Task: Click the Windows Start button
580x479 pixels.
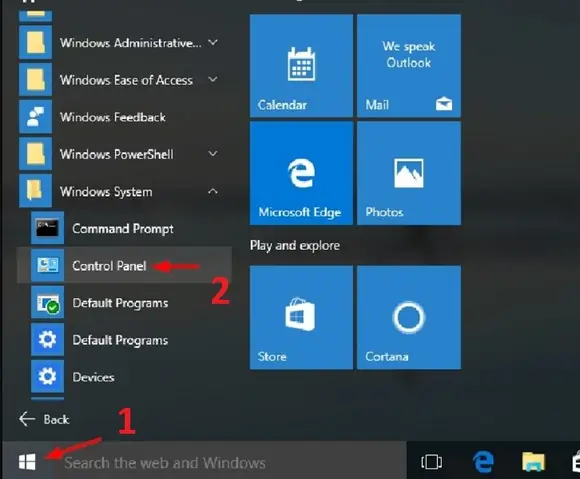Action: pyautogui.click(x=27, y=462)
